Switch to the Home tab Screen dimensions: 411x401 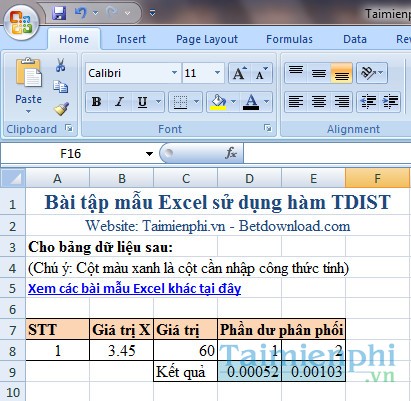(74, 39)
